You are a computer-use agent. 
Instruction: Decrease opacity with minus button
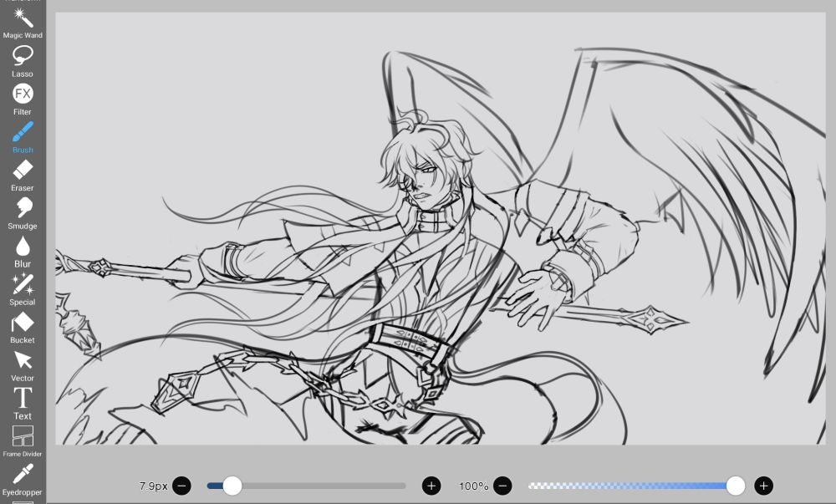tap(502, 486)
